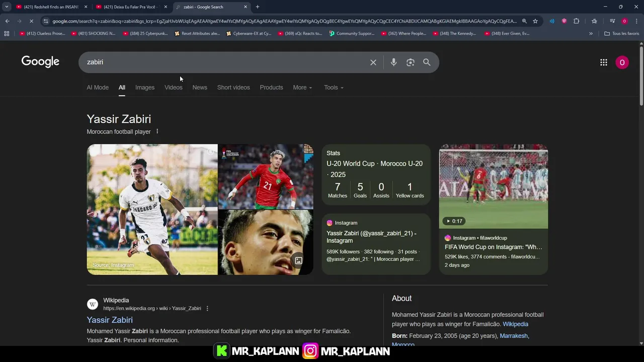Show more bookmarks chevron
The height and width of the screenshot is (362, 644).
coord(591,34)
